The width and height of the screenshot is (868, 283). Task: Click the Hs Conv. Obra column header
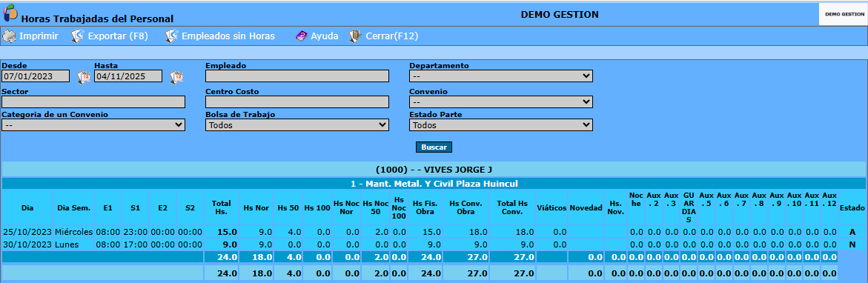466,208
